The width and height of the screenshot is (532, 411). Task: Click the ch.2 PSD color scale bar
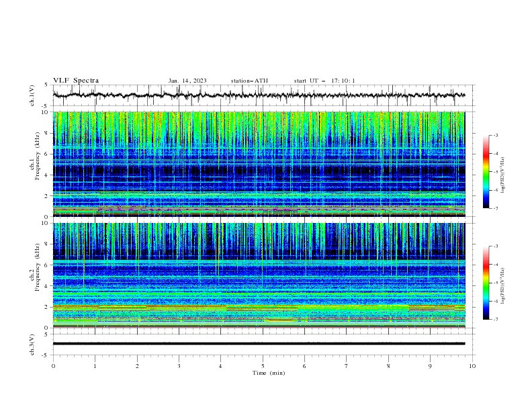pyautogui.click(x=486, y=283)
